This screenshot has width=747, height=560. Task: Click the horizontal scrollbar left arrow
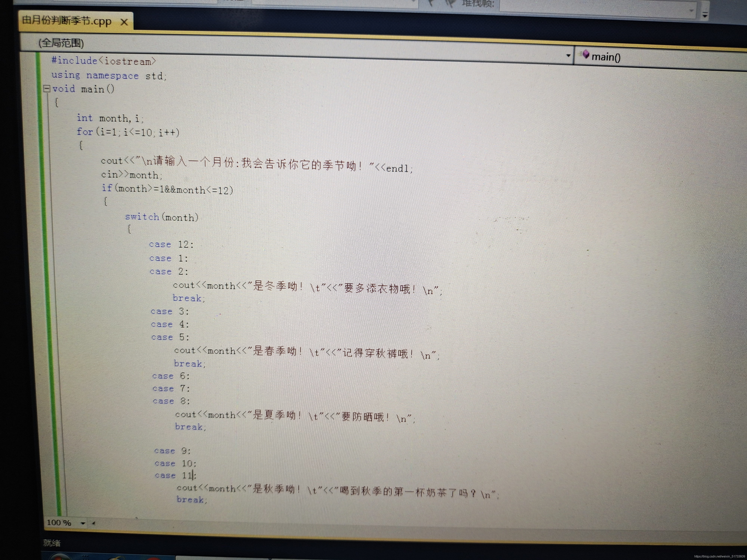point(94,523)
